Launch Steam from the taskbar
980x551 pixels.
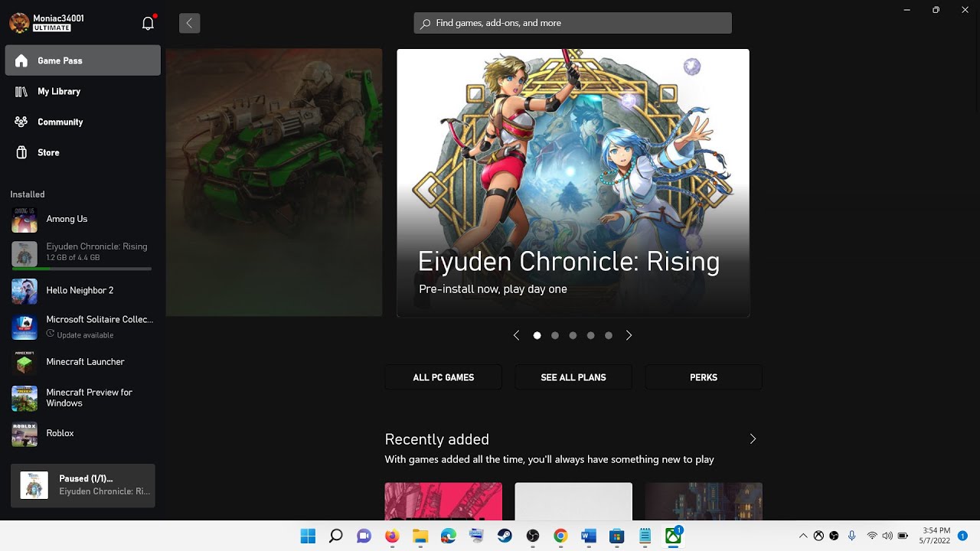[505, 536]
